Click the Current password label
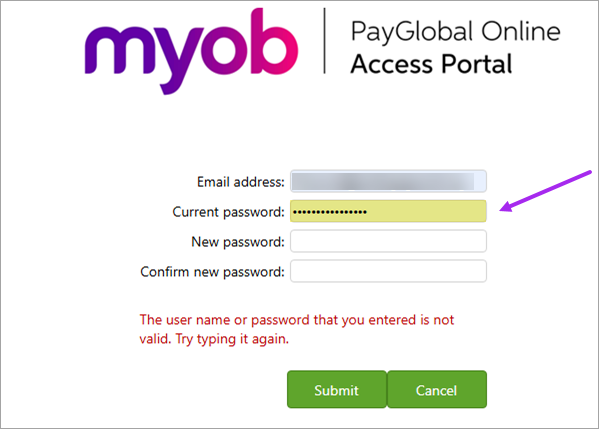 point(228,212)
